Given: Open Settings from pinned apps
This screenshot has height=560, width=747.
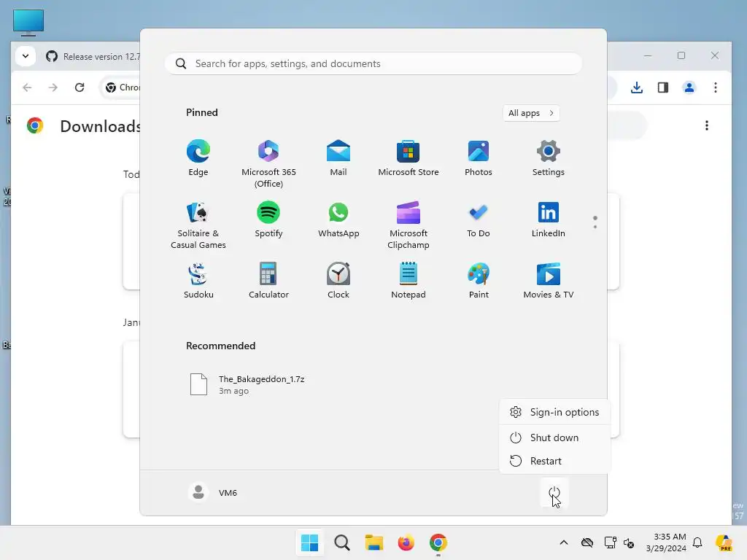Looking at the screenshot, I should click(549, 158).
